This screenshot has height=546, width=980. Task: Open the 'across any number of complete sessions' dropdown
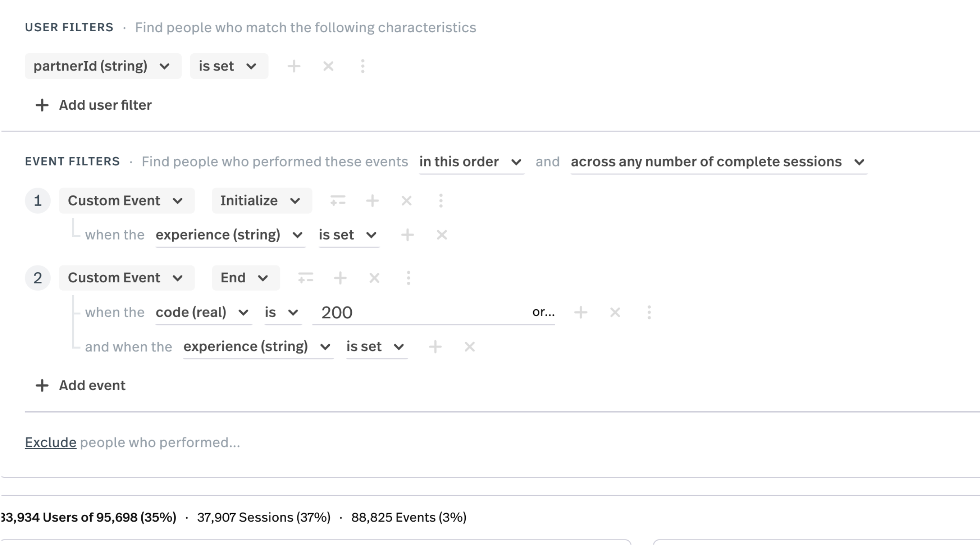point(718,162)
